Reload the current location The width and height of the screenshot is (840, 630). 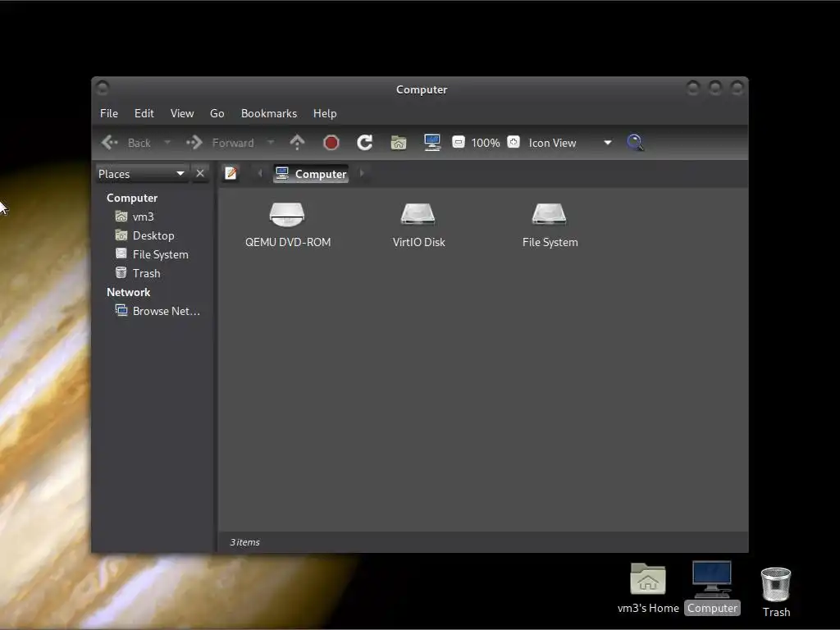click(x=365, y=143)
